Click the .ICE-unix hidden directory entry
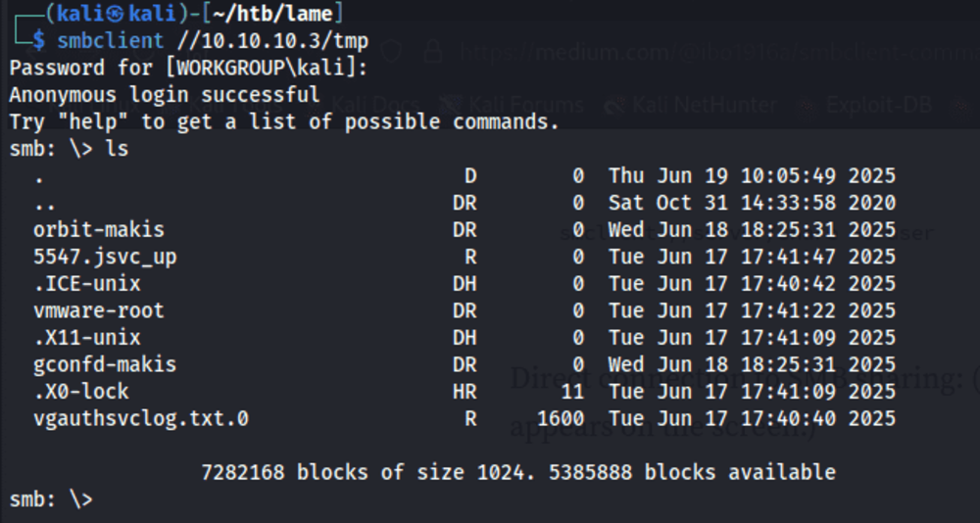Image resolution: width=980 pixels, height=523 pixels. click(x=87, y=283)
